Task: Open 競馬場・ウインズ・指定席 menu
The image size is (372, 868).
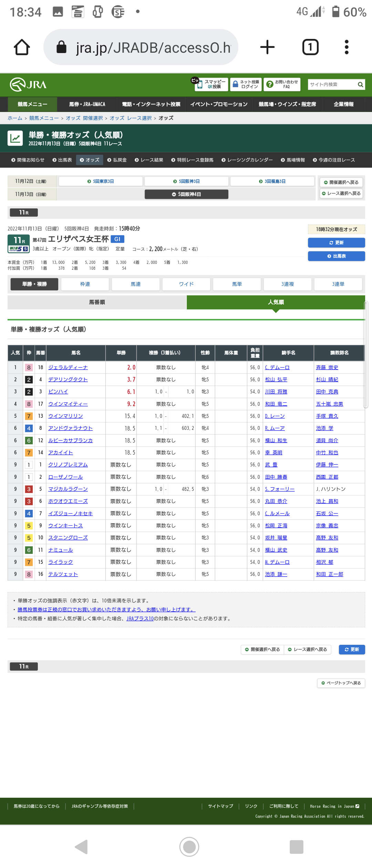Action: (x=287, y=104)
